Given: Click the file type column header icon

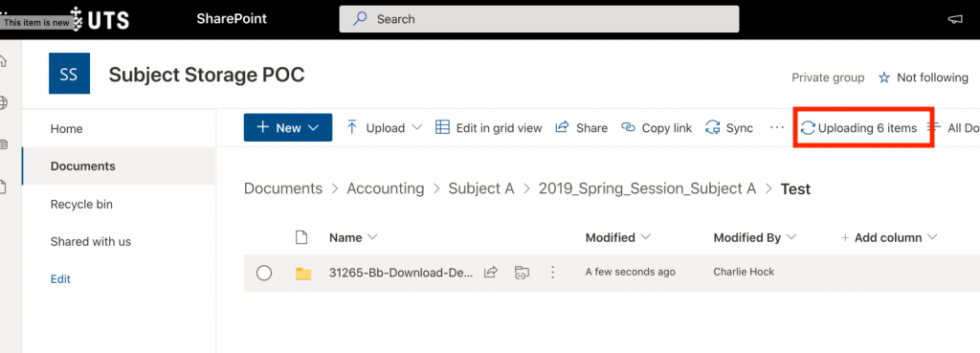Looking at the screenshot, I should (301, 237).
